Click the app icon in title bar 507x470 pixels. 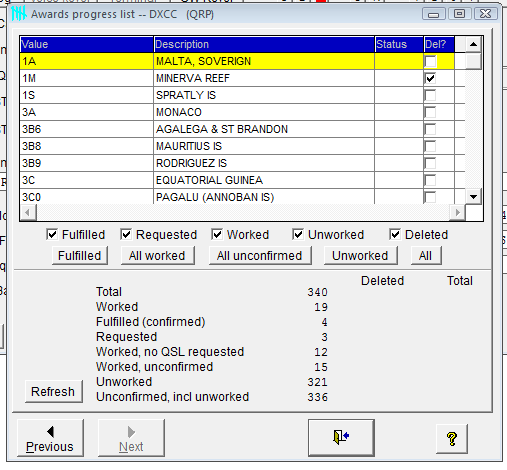19,14
